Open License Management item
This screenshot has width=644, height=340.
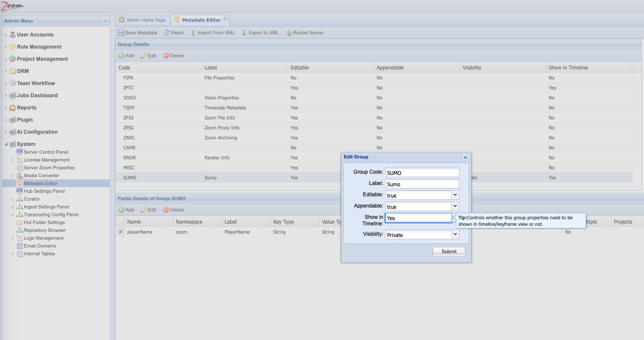[x=46, y=160]
